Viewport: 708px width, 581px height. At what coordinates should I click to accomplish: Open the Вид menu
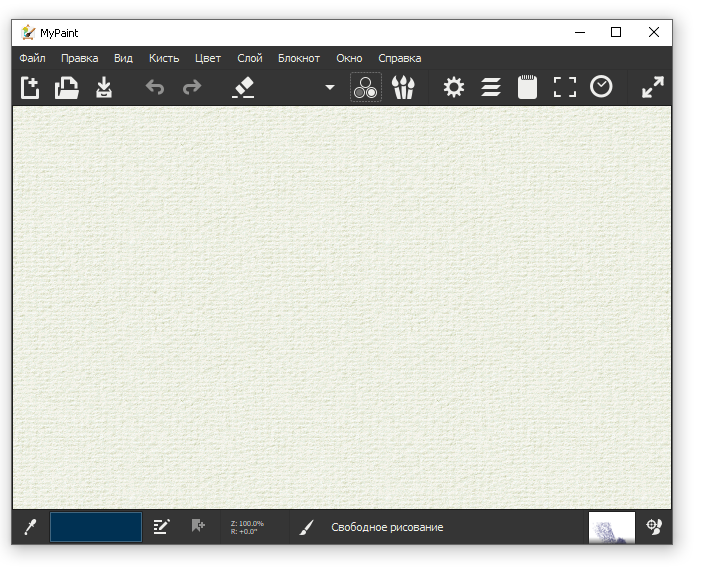(x=123, y=58)
